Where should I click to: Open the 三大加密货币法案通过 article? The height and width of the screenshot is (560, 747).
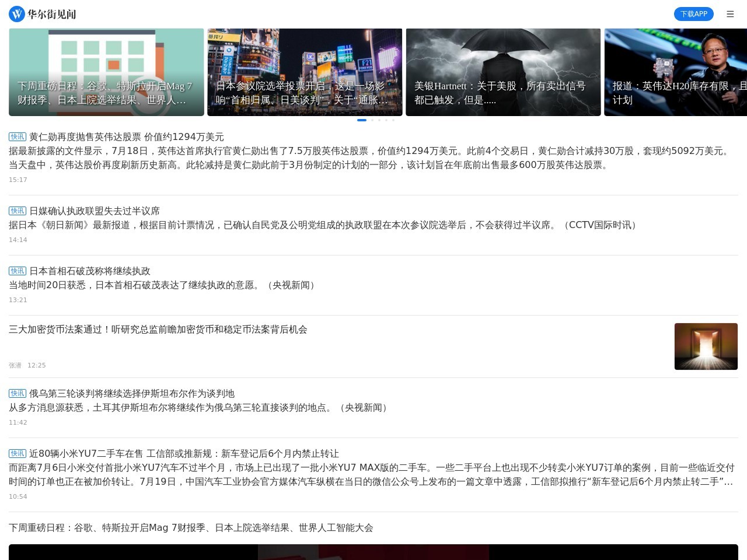158,330
